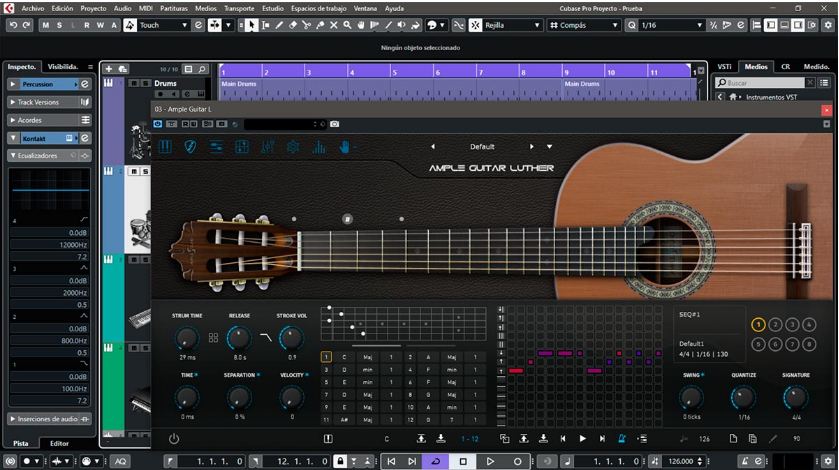Click the Redo arrow in Cubase toolbar
This screenshot has width=839, height=470.
click(x=26, y=25)
